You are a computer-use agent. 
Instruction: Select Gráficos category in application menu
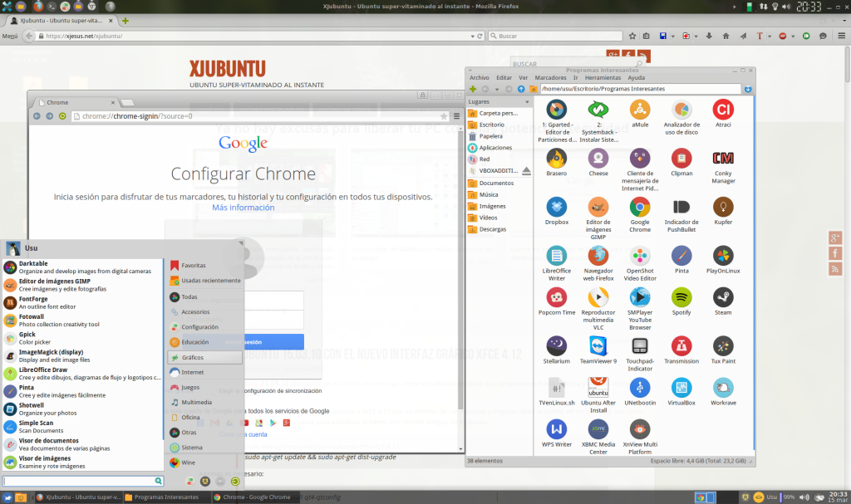point(205,357)
